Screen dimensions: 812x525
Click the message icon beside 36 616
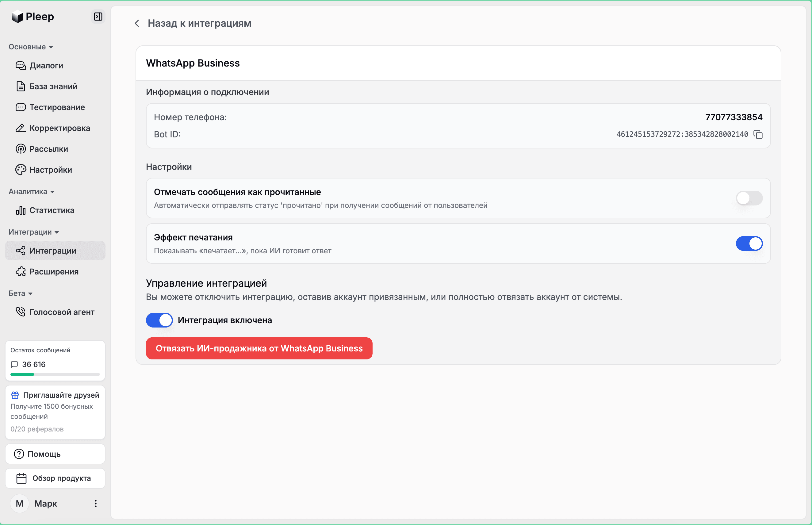tap(14, 364)
